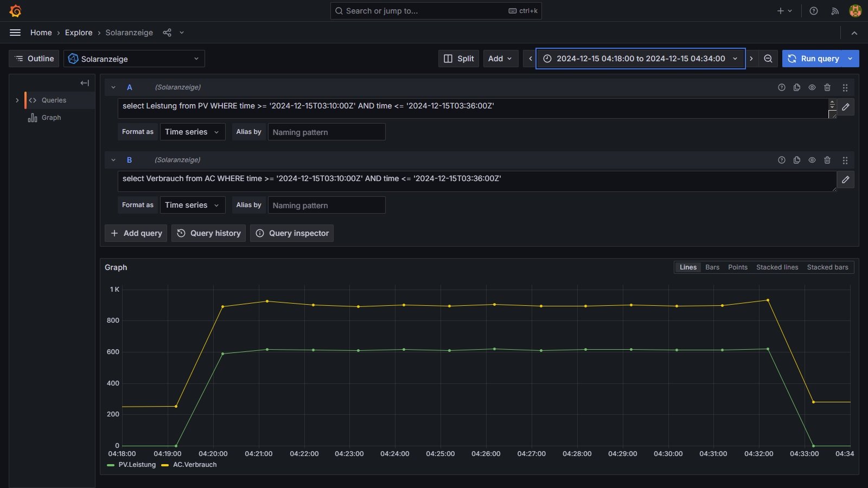Collapse the left outline pane arrow
Screen dimensions: 868x488
click(85, 83)
